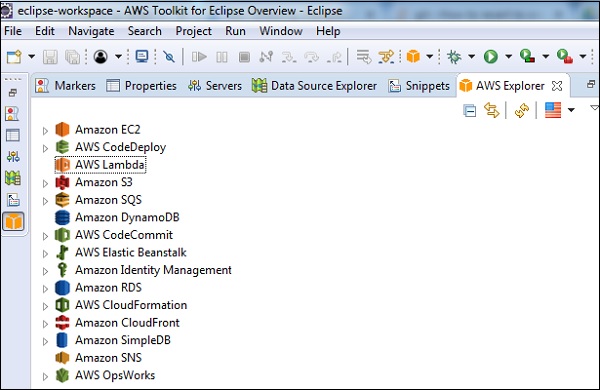Close the AWS Explorer tab
Viewport: 600px width, 390px height.
(557, 86)
